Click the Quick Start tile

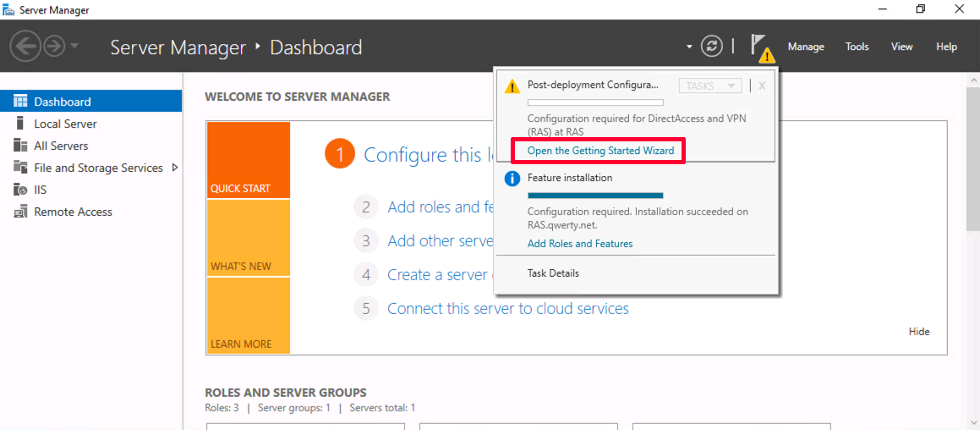pos(248,160)
